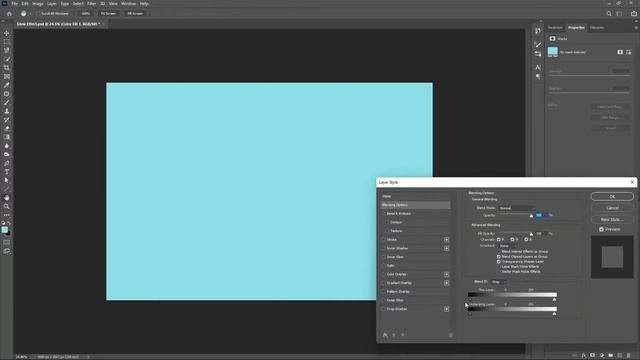Select the Clone Stamp tool
The height and width of the screenshot is (360, 640).
7,111
